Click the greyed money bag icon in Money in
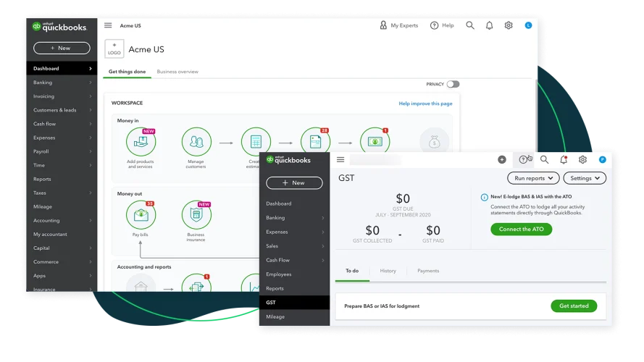Viewport: 644px width, 362px height. (434, 142)
